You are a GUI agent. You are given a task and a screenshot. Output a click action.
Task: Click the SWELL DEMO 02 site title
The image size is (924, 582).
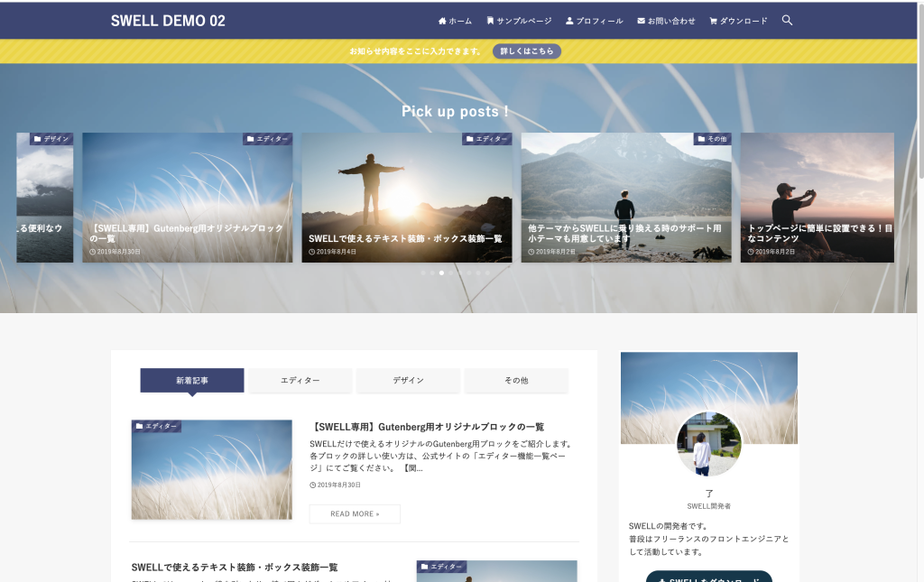point(168,21)
